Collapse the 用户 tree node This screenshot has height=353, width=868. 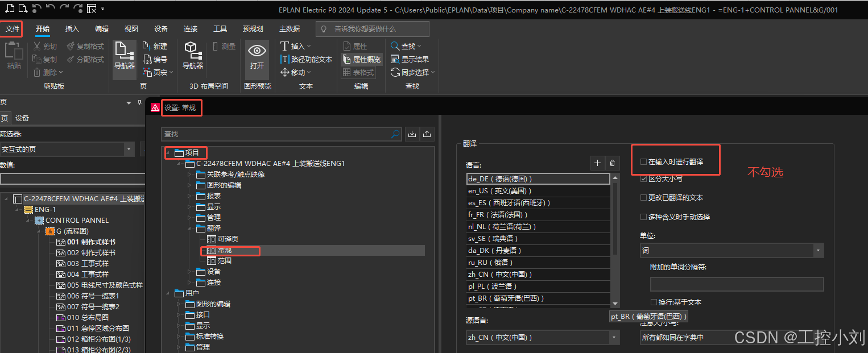point(168,293)
